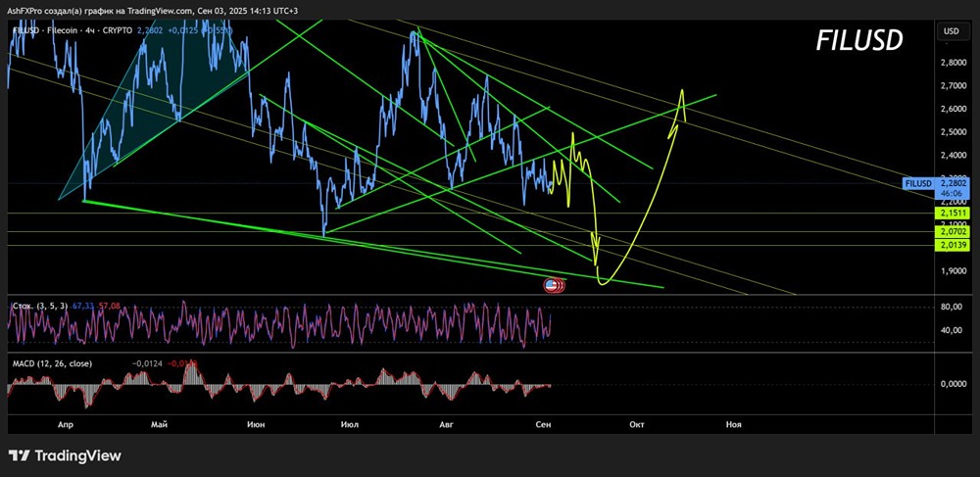The width and height of the screenshot is (980, 477).
Task: Open the Stoch (3, 5, 3) indicator legend
Action: [40, 306]
